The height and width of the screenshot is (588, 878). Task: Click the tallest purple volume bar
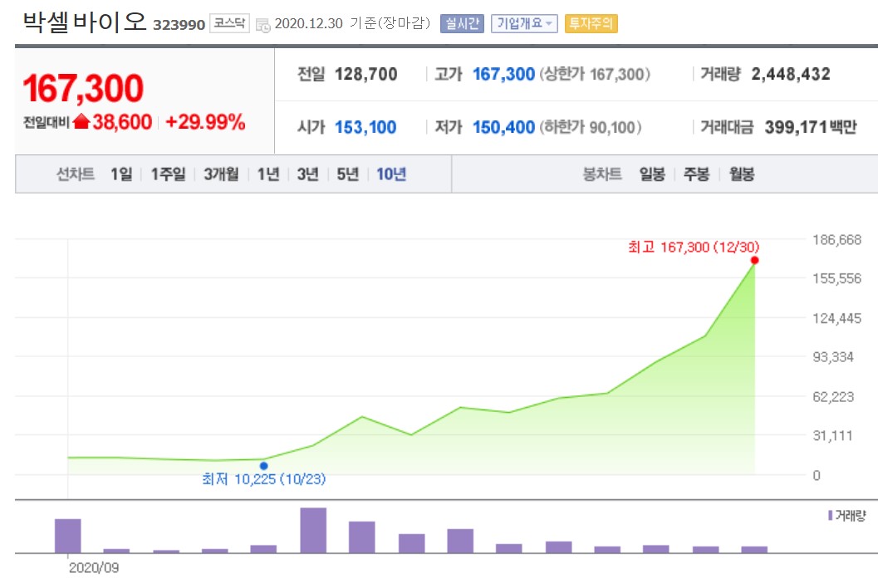[313, 531]
